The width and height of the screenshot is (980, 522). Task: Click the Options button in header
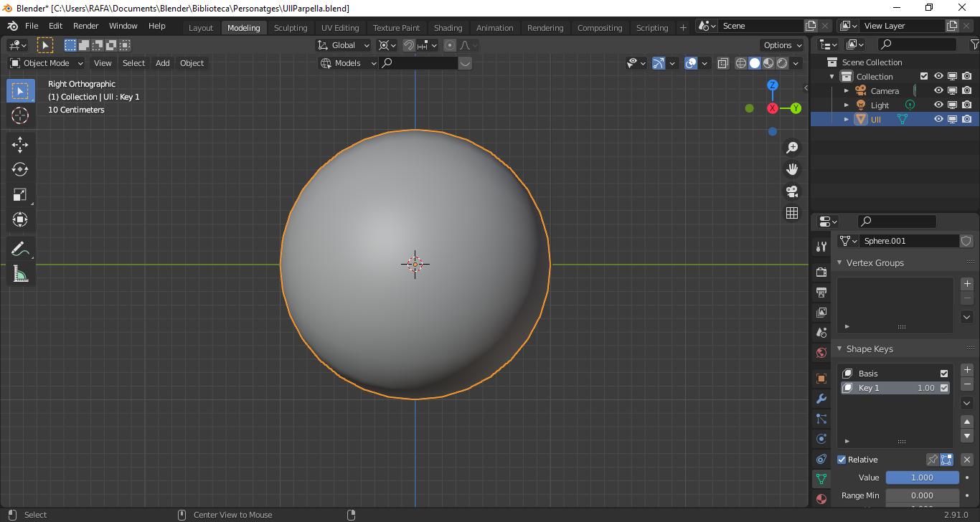coord(782,45)
